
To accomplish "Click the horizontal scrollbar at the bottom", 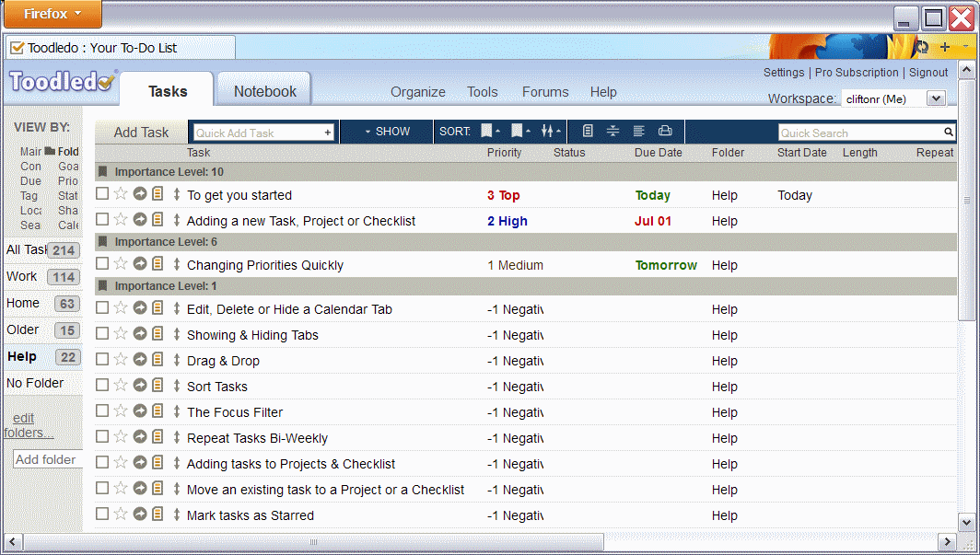I will [x=313, y=541].
